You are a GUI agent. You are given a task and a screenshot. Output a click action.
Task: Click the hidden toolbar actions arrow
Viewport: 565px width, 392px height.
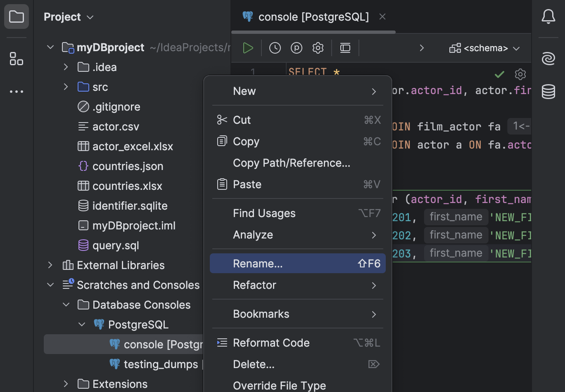click(x=422, y=48)
